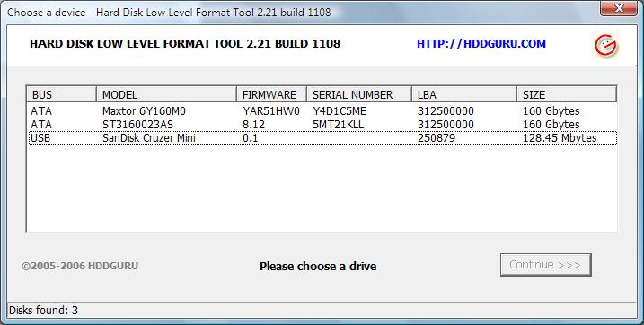This screenshot has height=325, width=644.
Task: Select the SanDisk Cruzer Mini USB drive
Action: tap(322, 138)
